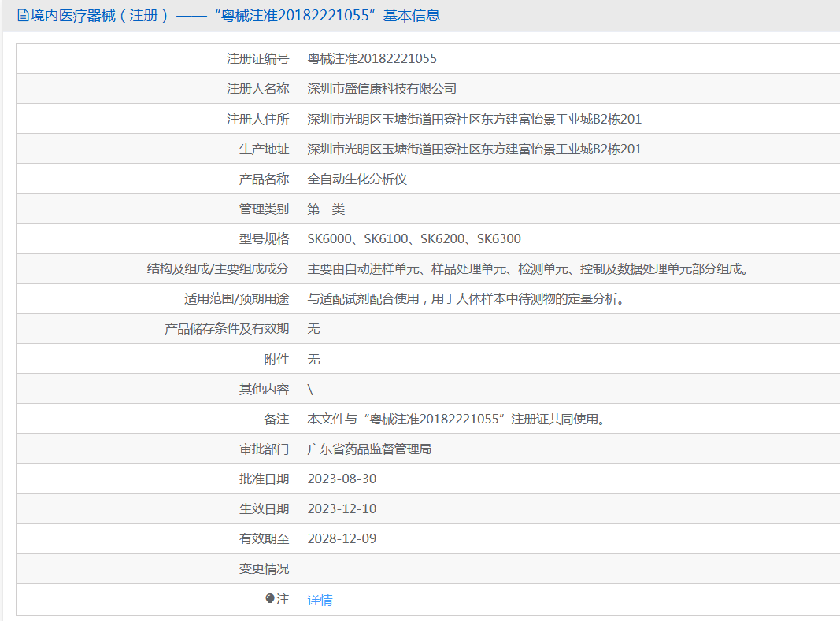This screenshot has height=621, width=840.
Task: Click the 审批部门 label
Action: [x=264, y=449]
